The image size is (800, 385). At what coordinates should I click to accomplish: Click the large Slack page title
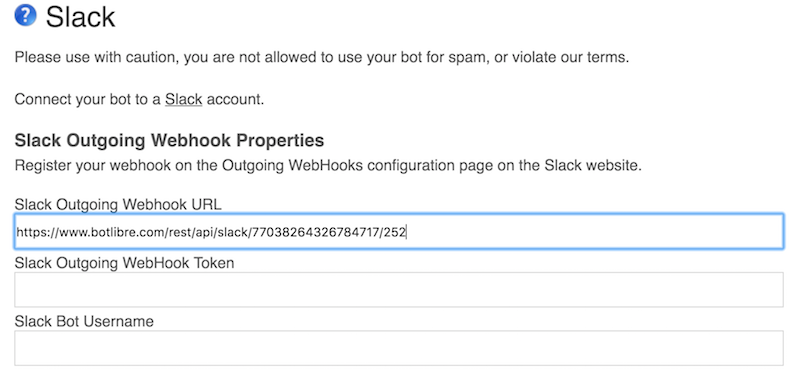(80, 17)
